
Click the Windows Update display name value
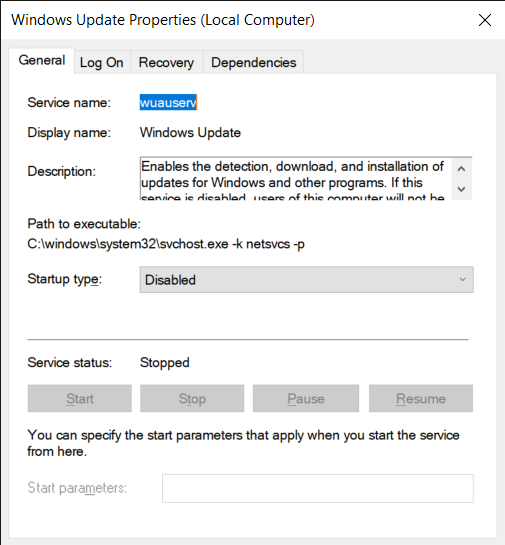pyautogui.click(x=190, y=133)
